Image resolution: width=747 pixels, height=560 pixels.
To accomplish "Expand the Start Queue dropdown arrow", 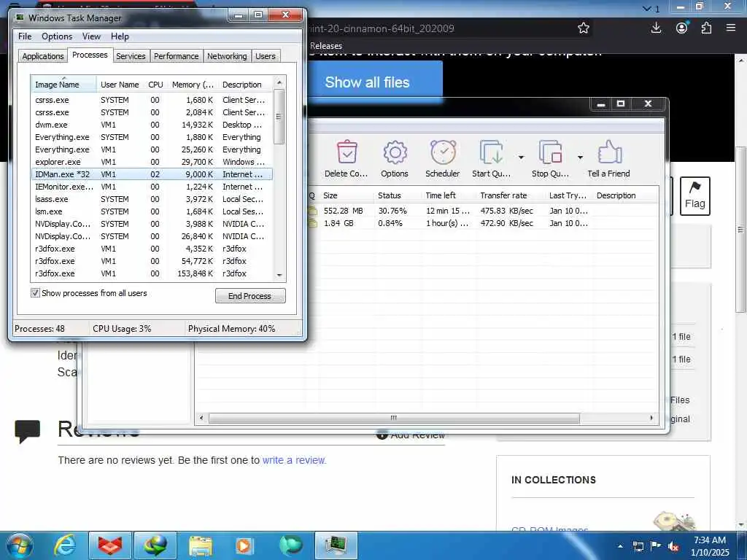I will [521, 157].
